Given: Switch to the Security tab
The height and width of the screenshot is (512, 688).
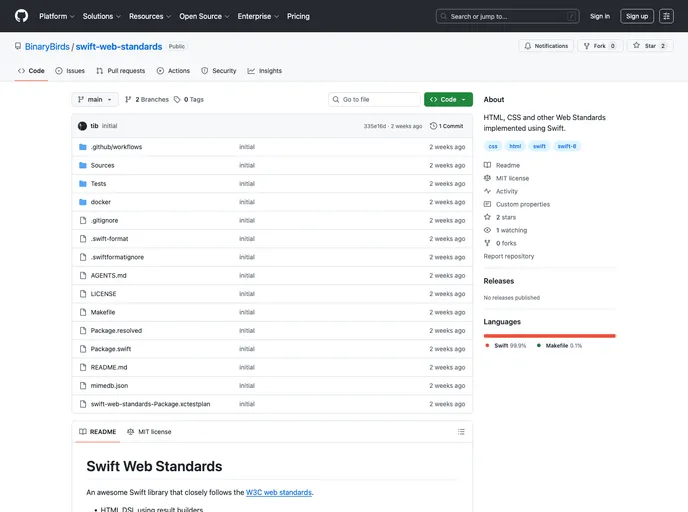Looking at the screenshot, I should 219,71.
